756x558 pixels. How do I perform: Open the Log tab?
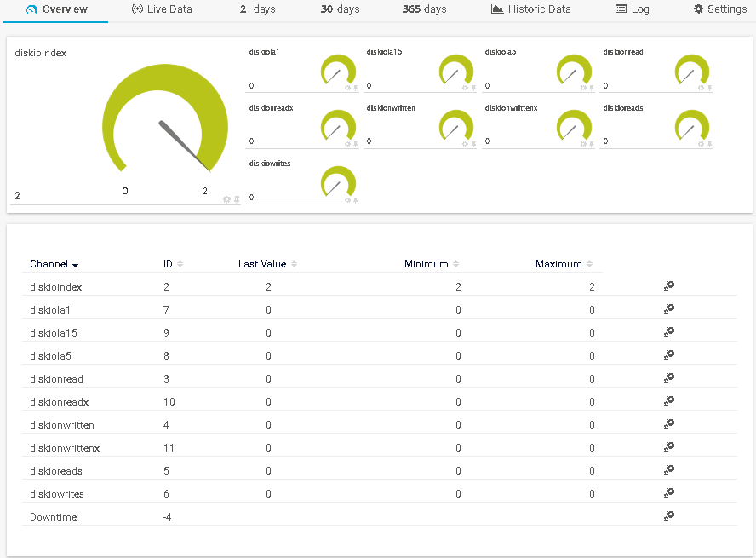(632, 9)
